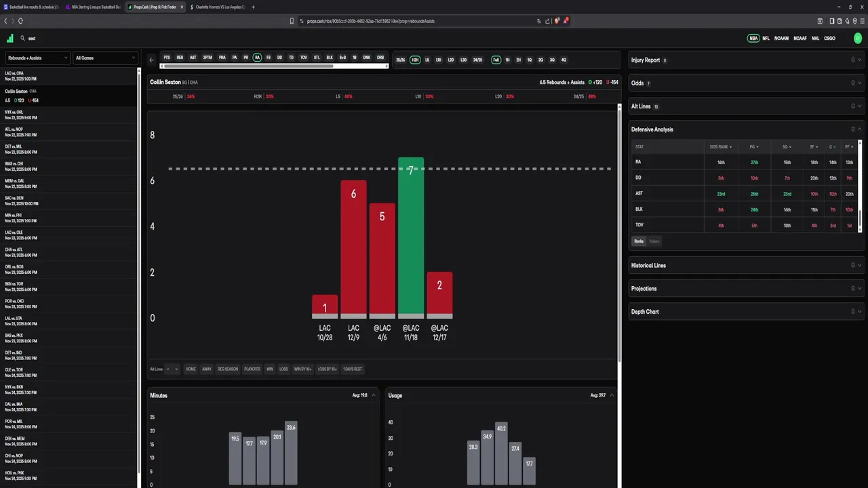Click the back arrow beside stat filters
Image resolution: width=868 pixels, height=488 pixels.
(152, 60)
